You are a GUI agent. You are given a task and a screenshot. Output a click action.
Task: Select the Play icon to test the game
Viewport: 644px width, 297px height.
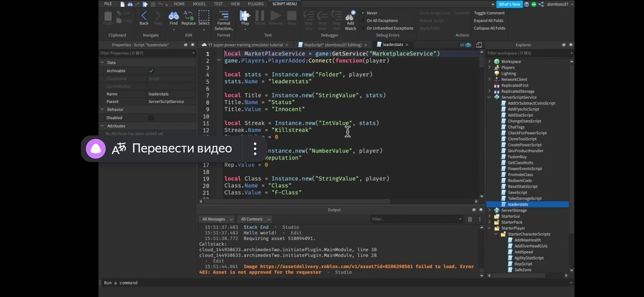point(245,15)
